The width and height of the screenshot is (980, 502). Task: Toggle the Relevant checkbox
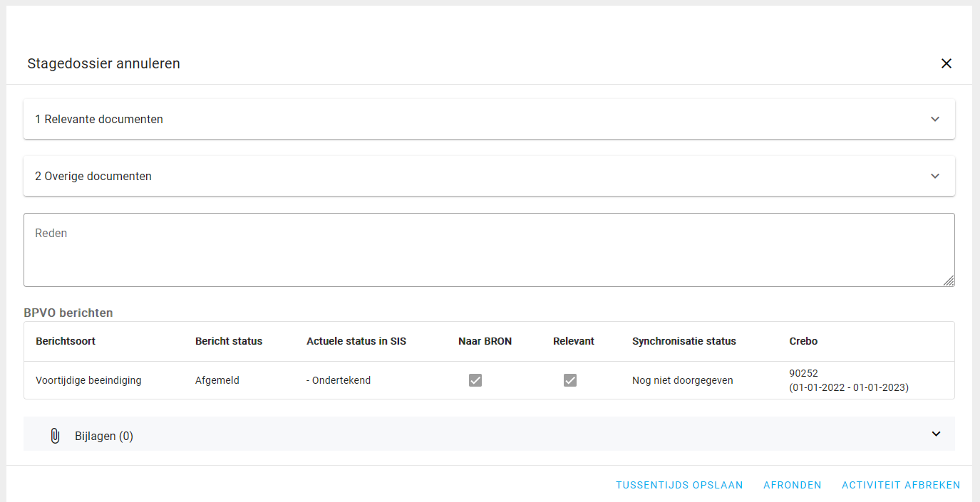[x=569, y=380]
